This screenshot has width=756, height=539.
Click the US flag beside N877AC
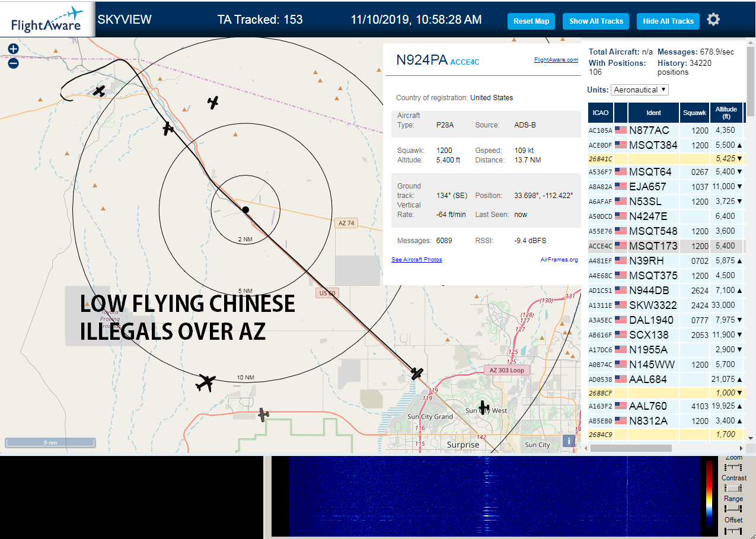click(621, 130)
